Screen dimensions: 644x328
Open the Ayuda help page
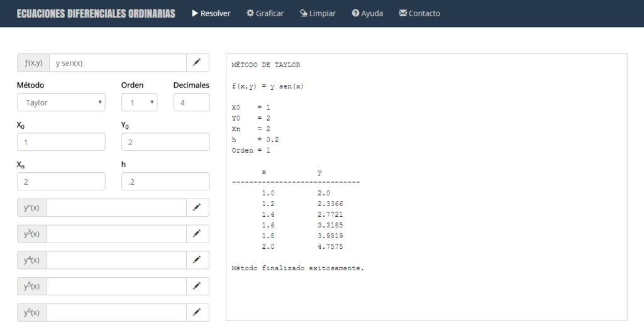click(367, 14)
